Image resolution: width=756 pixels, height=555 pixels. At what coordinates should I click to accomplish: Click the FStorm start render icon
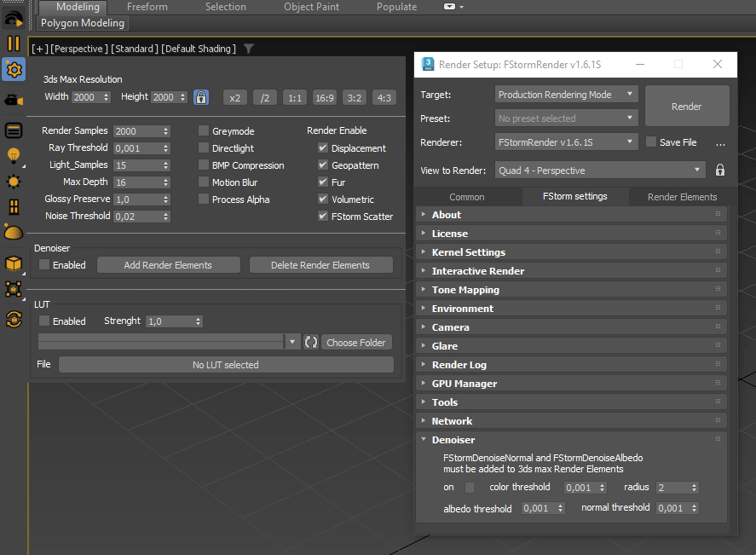pos(14,18)
